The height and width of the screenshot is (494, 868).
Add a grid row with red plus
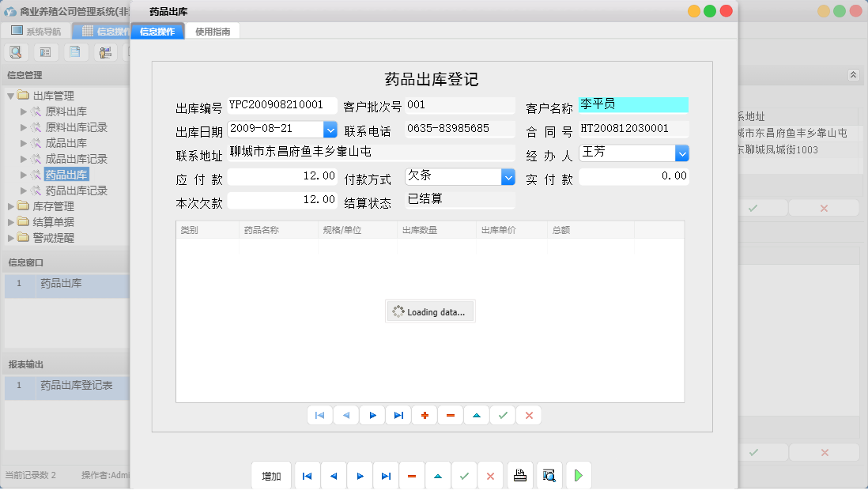[425, 415]
